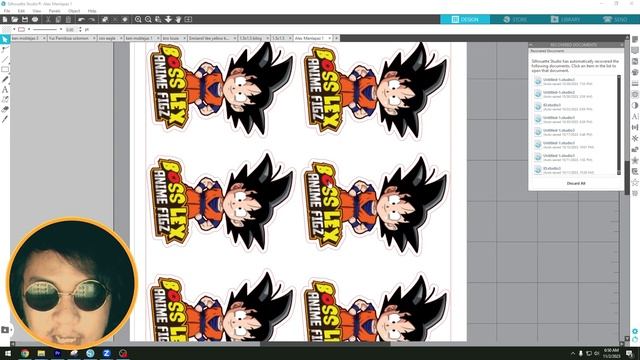Redo the last action
This screenshot has height=360, width=640.
pyautogui.click(x=91, y=19)
